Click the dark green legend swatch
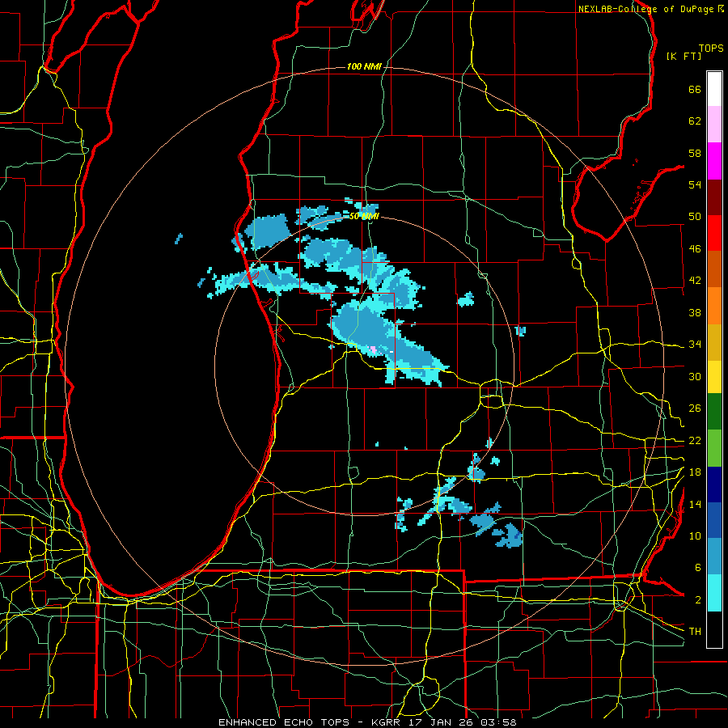The image size is (728, 728). pyautogui.click(x=714, y=412)
